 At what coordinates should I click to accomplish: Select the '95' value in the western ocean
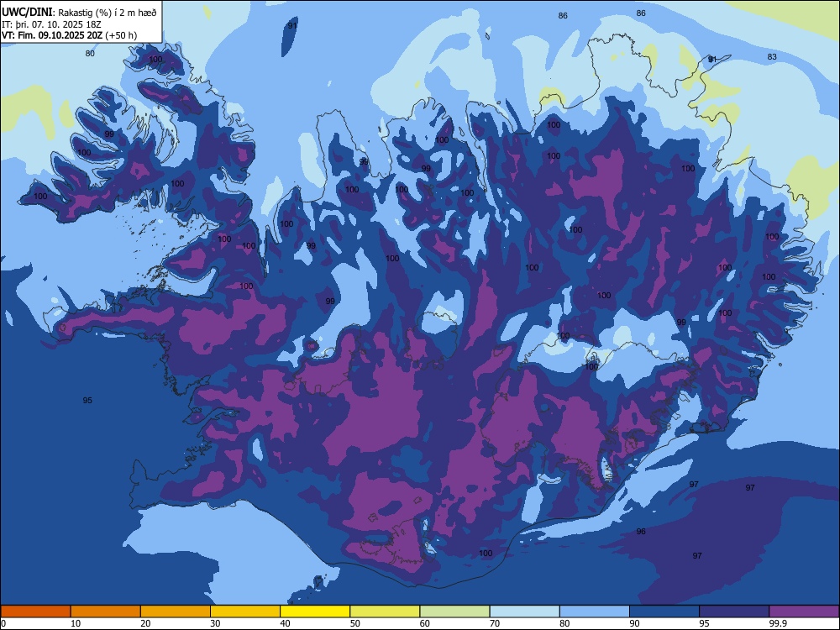click(87, 400)
